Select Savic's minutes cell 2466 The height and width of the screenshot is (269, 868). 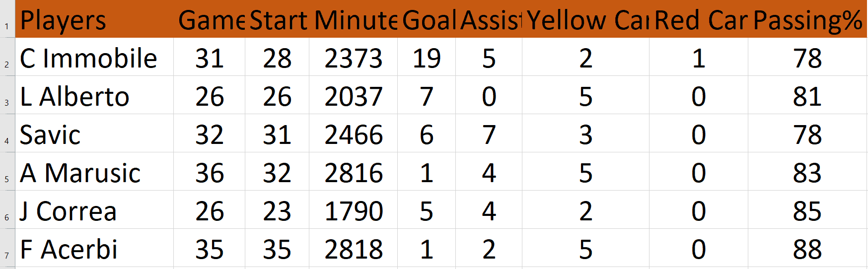(354, 134)
